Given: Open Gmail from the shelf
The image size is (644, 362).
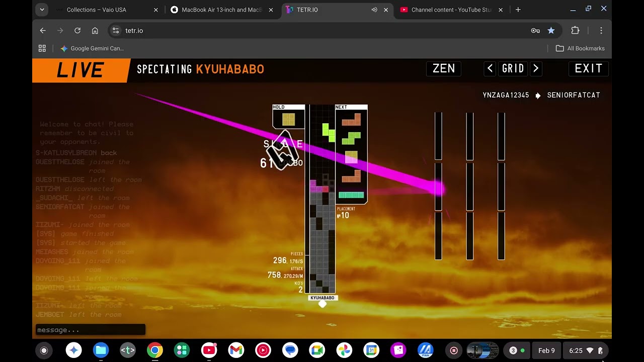Looking at the screenshot, I should click(x=236, y=350).
